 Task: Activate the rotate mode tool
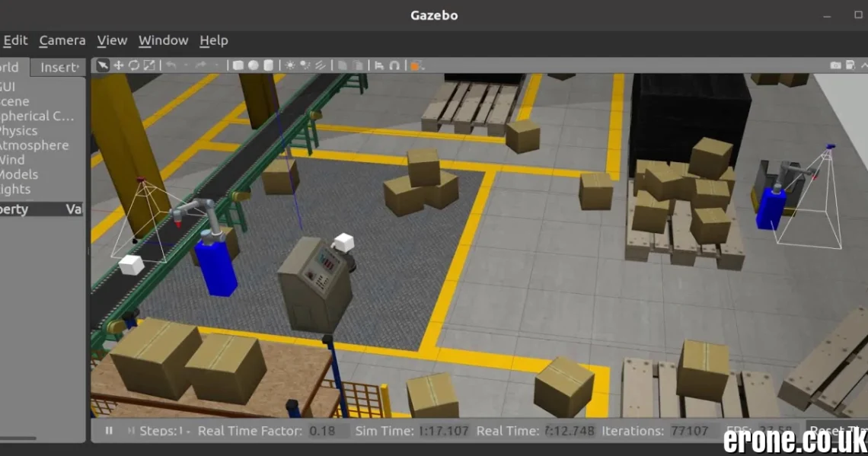tap(134, 65)
